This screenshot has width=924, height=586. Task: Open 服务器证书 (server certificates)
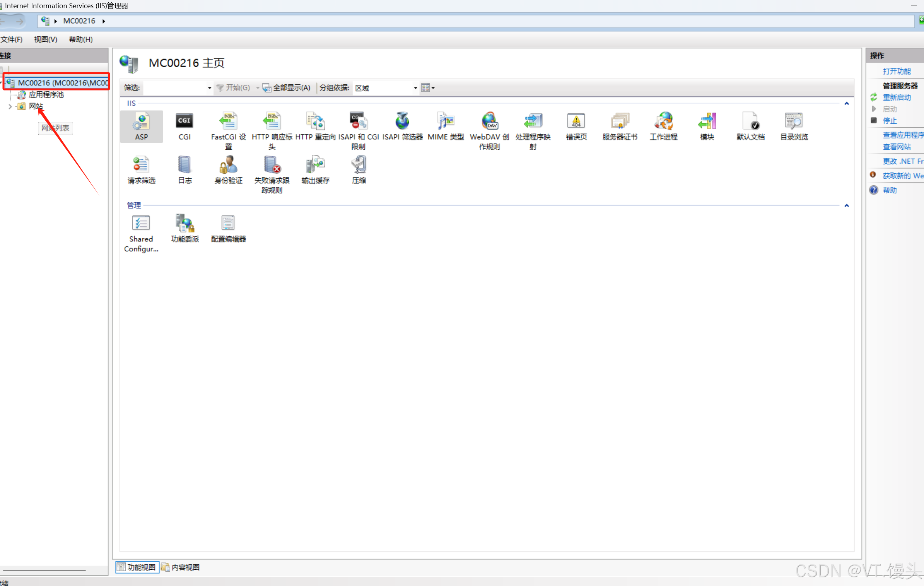coord(620,126)
